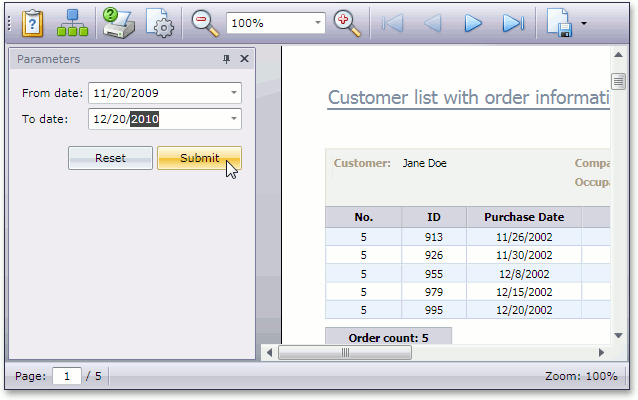Open the Document Map tree icon
This screenshot has height=400, width=638.
pos(72,22)
